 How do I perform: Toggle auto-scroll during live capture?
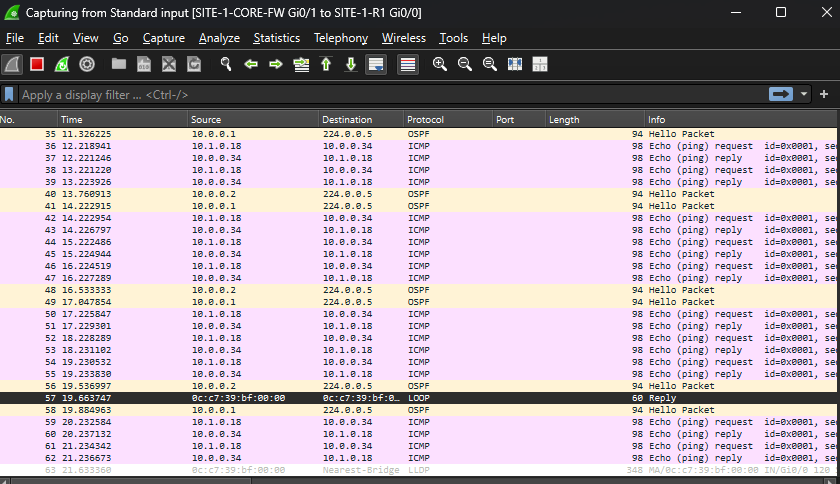pyautogui.click(x=376, y=64)
